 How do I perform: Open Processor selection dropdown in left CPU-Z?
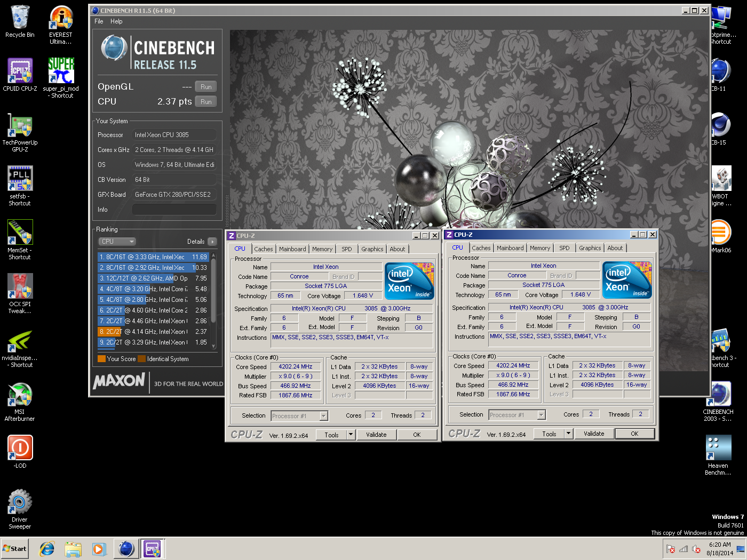pos(299,416)
